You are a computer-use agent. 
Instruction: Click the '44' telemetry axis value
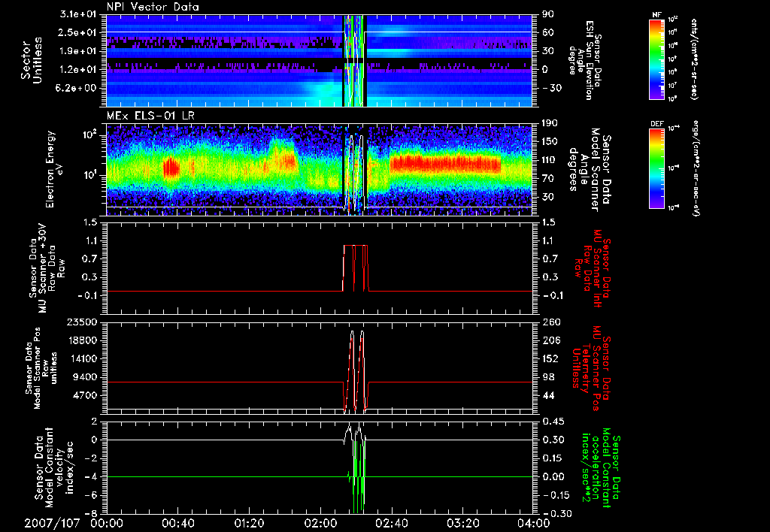[x=548, y=395]
